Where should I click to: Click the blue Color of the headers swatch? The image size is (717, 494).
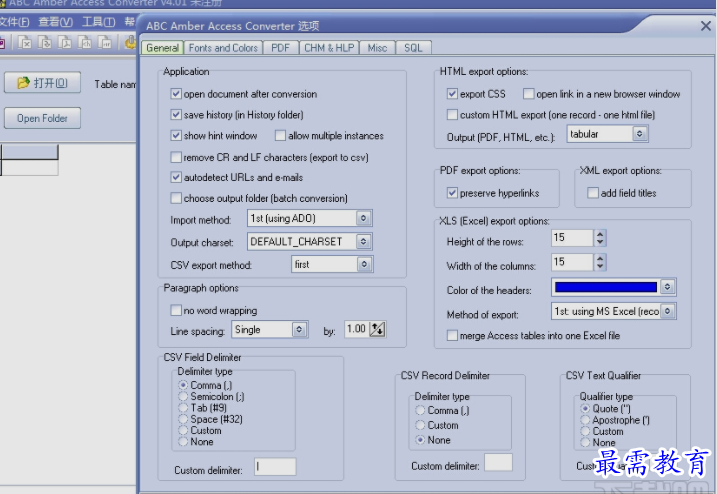[x=606, y=287]
